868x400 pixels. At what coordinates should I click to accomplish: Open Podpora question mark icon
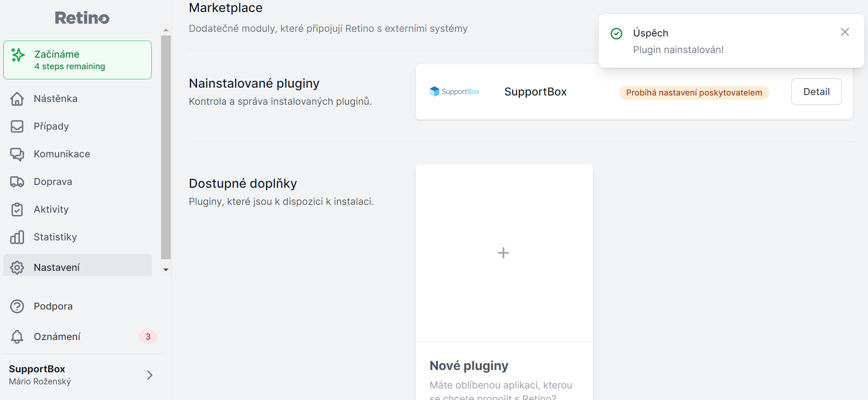coord(17,306)
